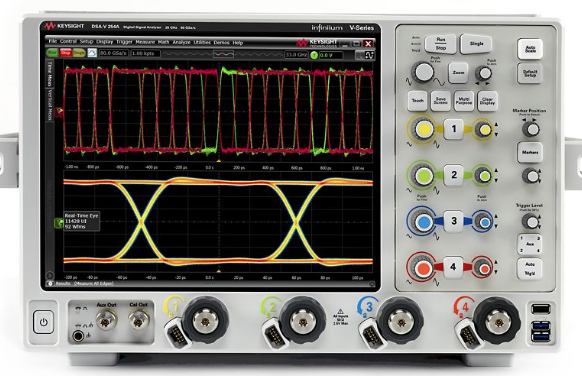Open the Math menu
The image size is (582, 376).
pos(164,42)
